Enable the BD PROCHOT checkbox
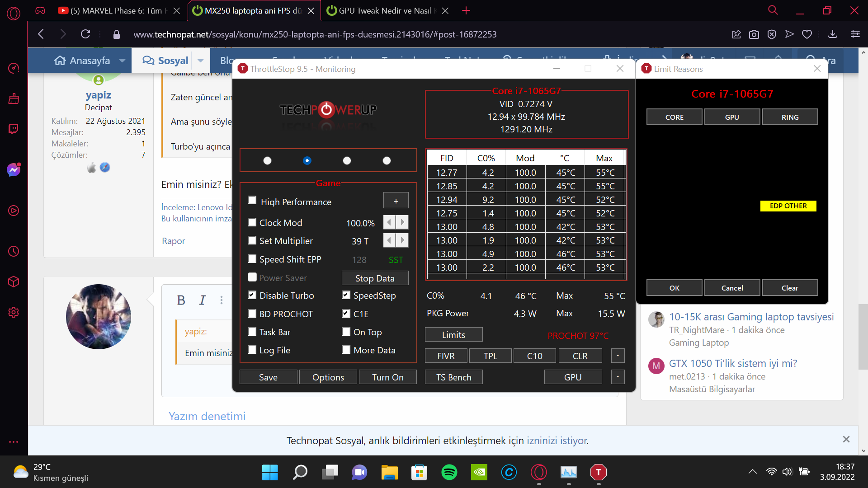Screen dimensions: 868x488 coord(252,314)
